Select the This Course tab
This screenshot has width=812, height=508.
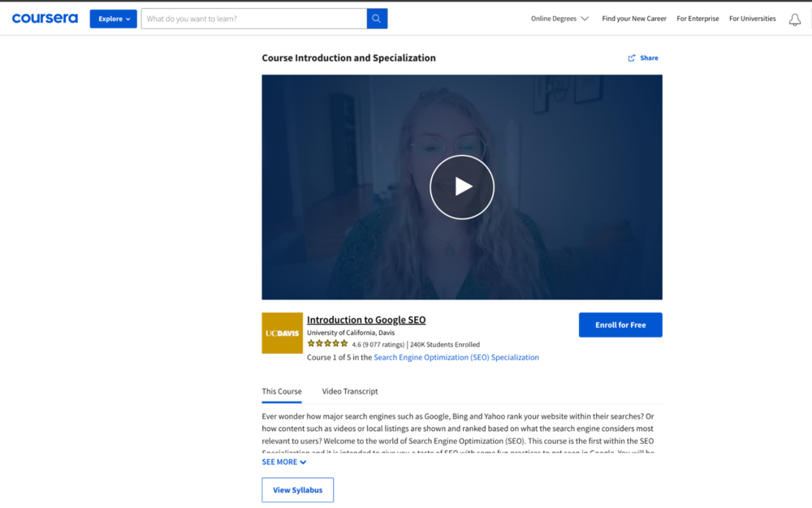pyautogui.click(x=282, y=391)
